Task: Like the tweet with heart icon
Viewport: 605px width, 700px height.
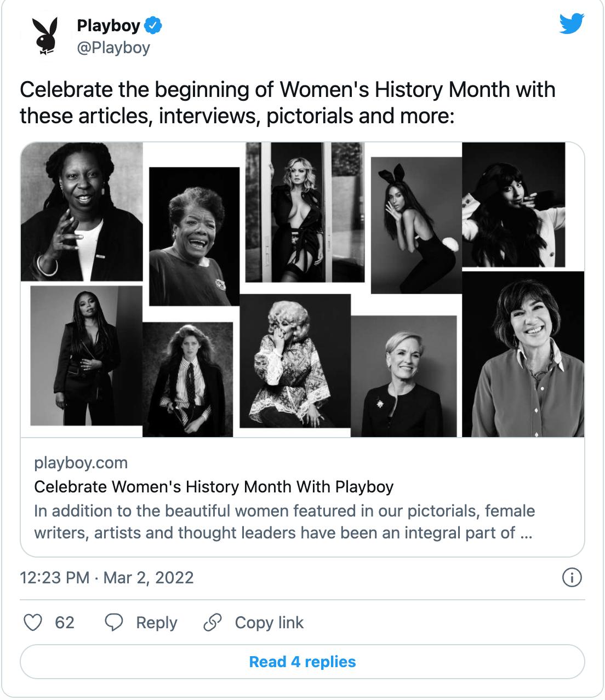Action: pyautogui.click(x=33, y=622)
